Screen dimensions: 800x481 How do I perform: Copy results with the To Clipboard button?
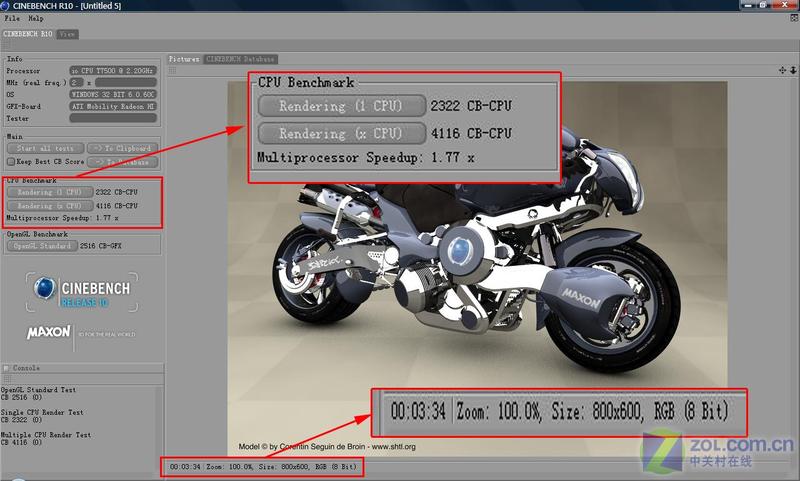point(122,148)
